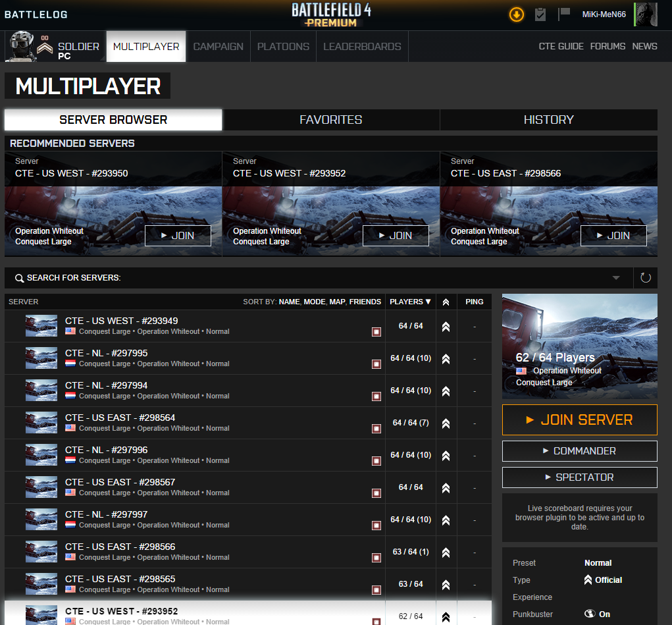The height and width of the screenshot is (625, 672).
Task: Click the Battlefield 4 Premium logo
Action: 331,14
